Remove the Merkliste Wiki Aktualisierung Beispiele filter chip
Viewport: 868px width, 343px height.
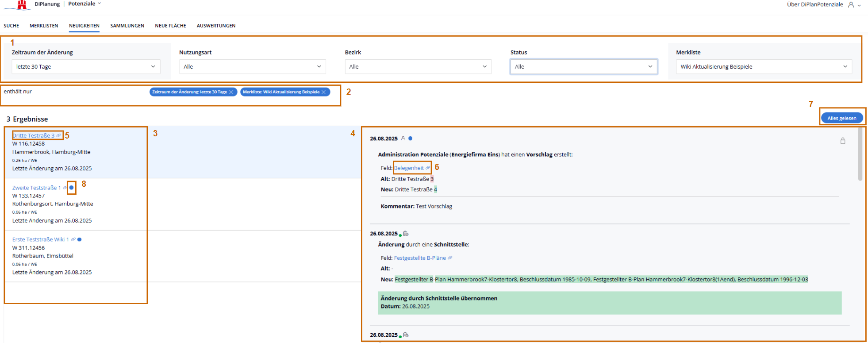pos(324,92)
